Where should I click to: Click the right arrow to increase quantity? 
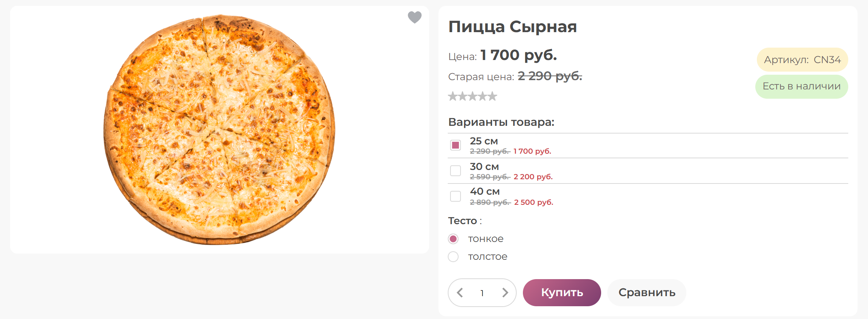(505, 293)
